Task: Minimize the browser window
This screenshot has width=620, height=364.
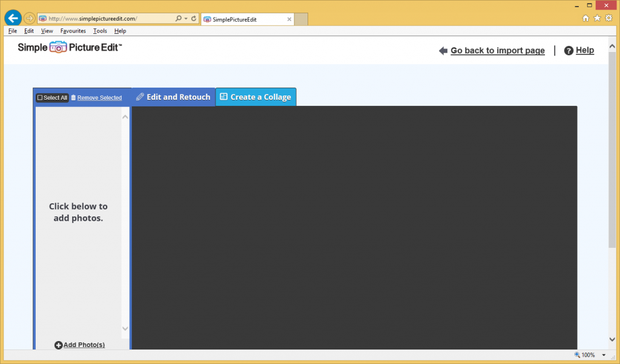Action: [x=576, y=6]
